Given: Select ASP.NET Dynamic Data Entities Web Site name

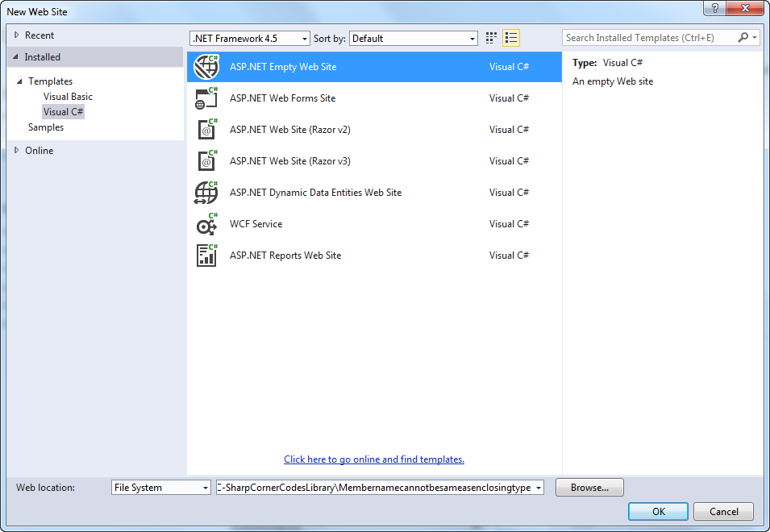Looking at the screenshot, I should [315, 193].
